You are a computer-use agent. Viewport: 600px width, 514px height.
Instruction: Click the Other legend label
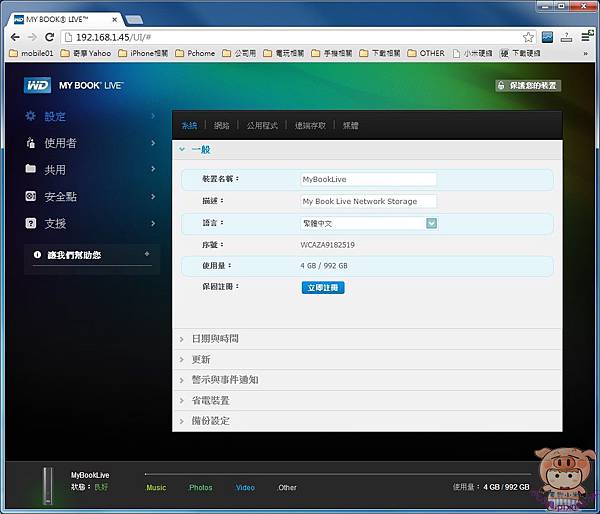pyautogui.click(x=287, y=488)
